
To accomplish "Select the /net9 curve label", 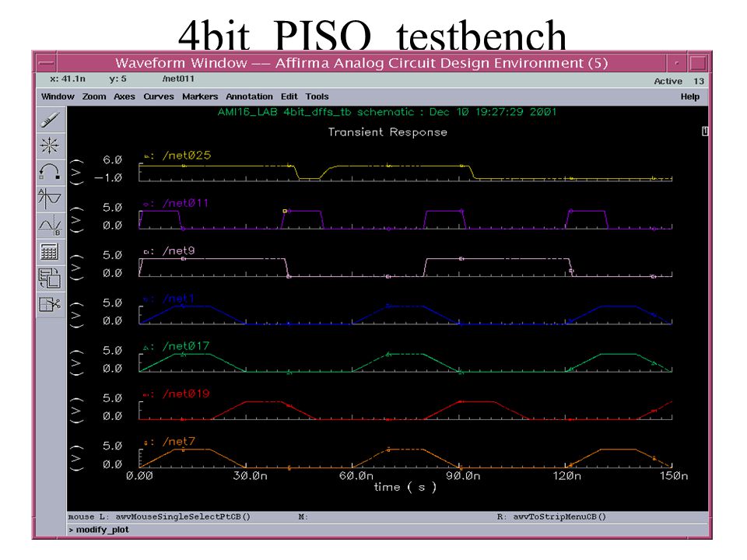I will click(x=179, y=250).
